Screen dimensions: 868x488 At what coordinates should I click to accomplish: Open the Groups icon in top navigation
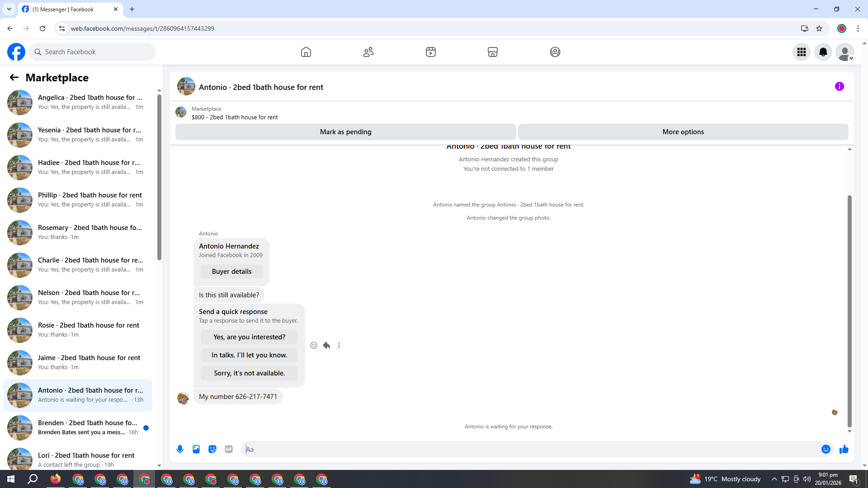pos(555,52)
